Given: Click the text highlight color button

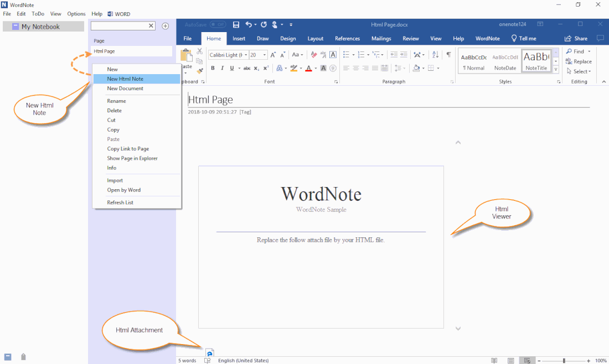Looking at the screenshot, I should (294, 69).
